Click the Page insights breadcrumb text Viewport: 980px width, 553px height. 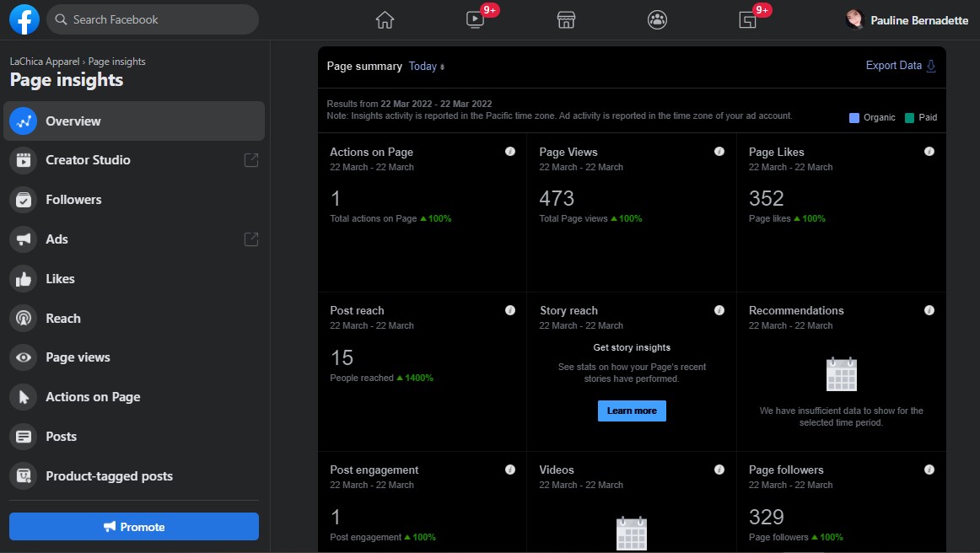117,62
